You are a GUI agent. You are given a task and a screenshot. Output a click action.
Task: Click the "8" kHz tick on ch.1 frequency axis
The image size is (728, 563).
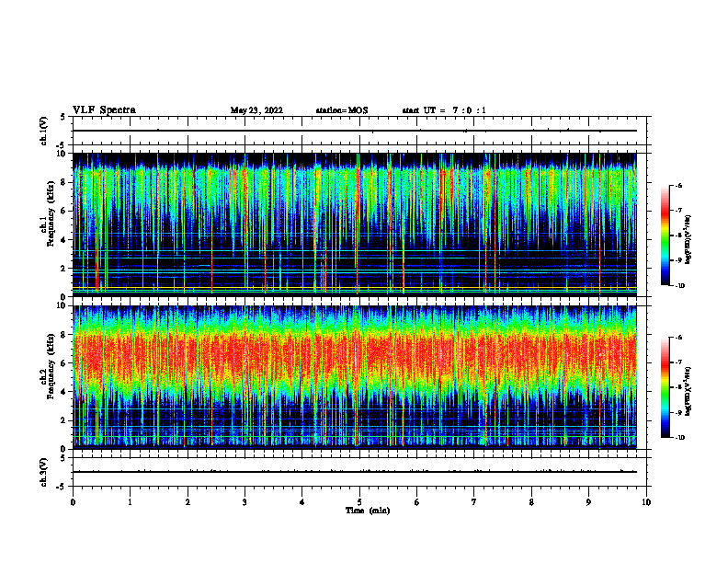[63, 182]
